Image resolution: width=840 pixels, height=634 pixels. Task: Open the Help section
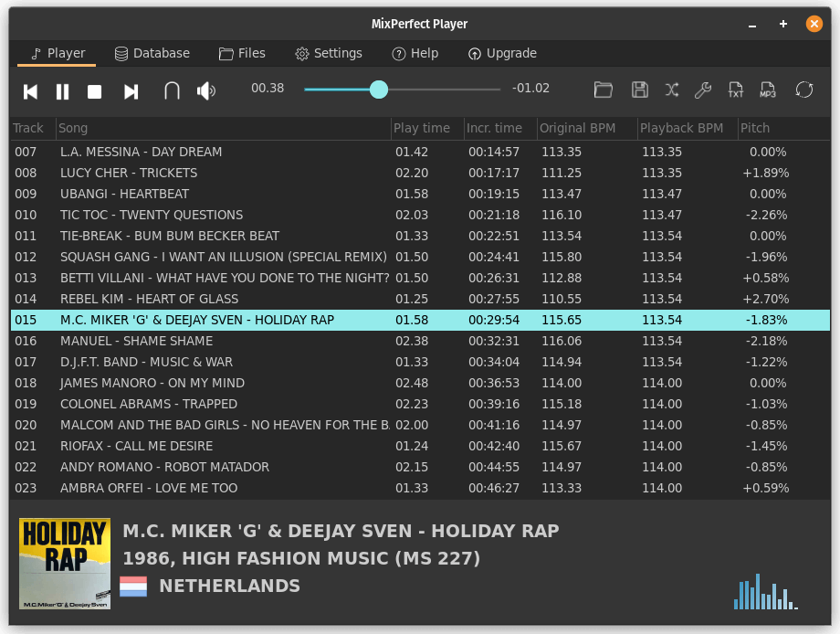click(x=415, y=53)
